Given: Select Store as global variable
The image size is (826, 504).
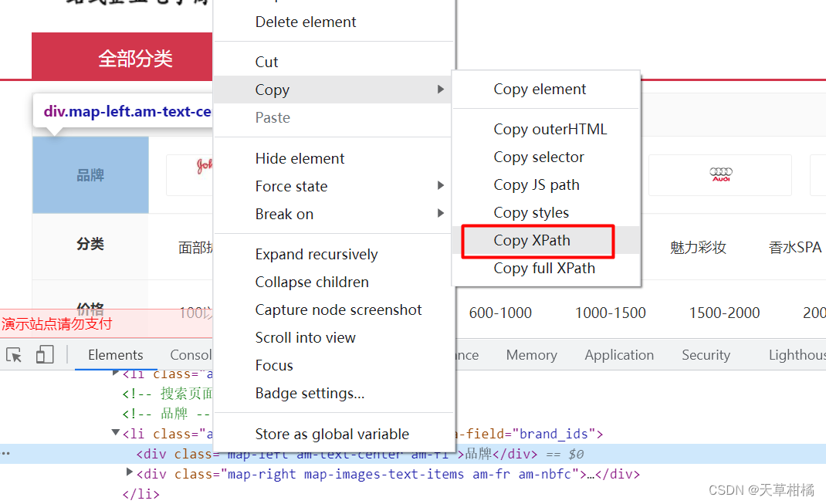Looking at the screenshot, I should point(334,434).
